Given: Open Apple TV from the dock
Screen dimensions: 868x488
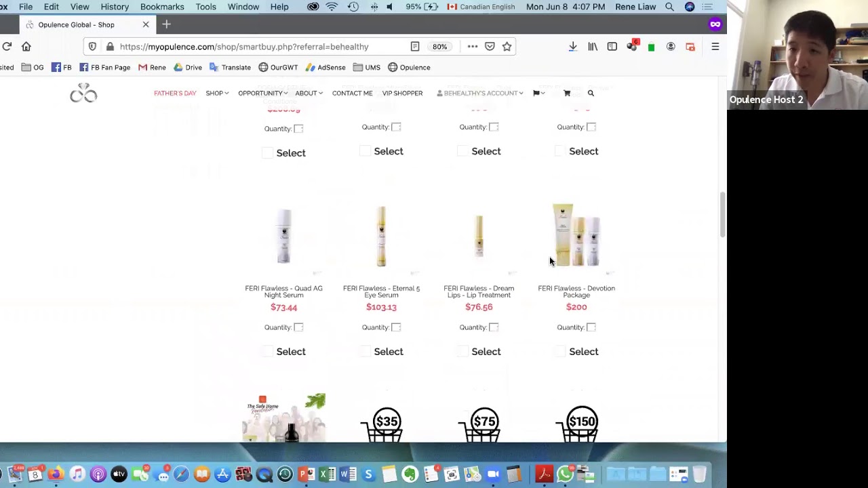Looking at the screenshot, I should pyautogui.click(x=119, y=474).
